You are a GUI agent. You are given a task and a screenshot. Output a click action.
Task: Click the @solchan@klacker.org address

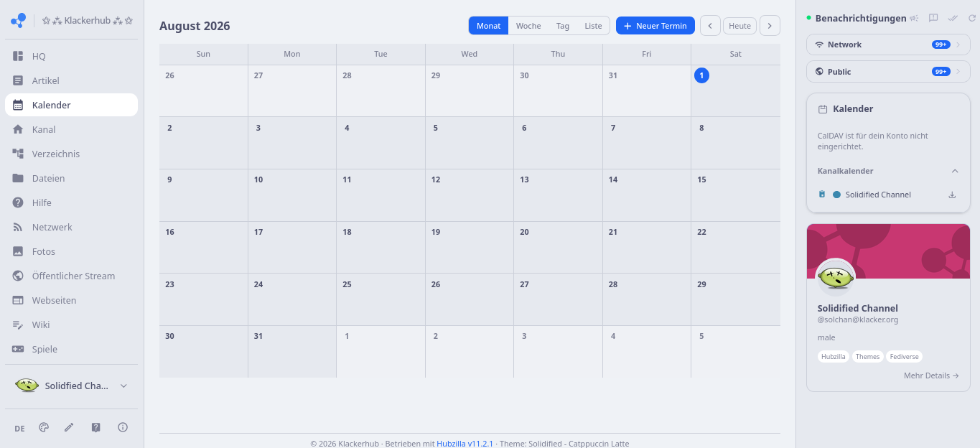tap(857, 319)
